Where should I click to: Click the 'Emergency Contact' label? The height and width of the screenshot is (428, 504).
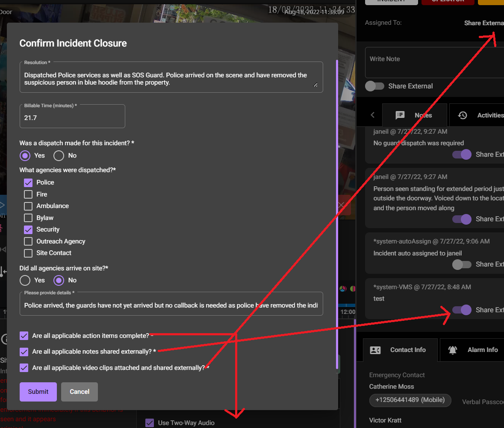coord(397,375)
